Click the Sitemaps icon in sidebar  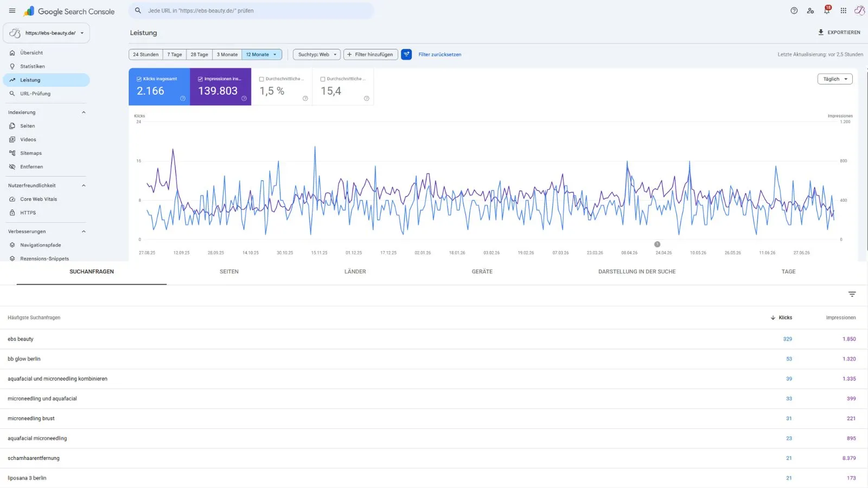[12, 153]
